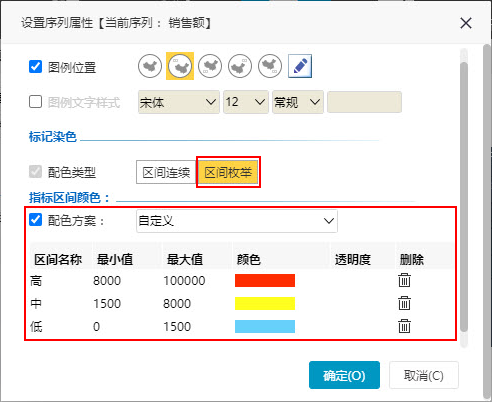The image size is (492, 402).
Task: Click the 取消(C) button
Action: tap(424, 375)
